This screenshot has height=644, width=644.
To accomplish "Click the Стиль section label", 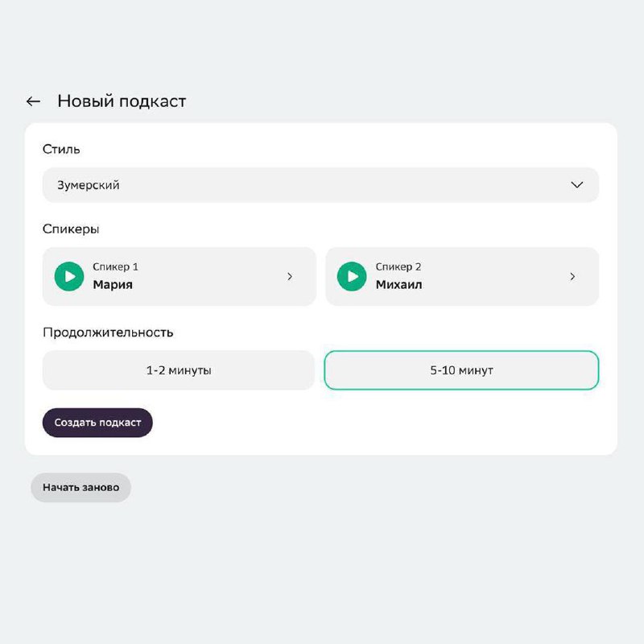I will (61, 149).
